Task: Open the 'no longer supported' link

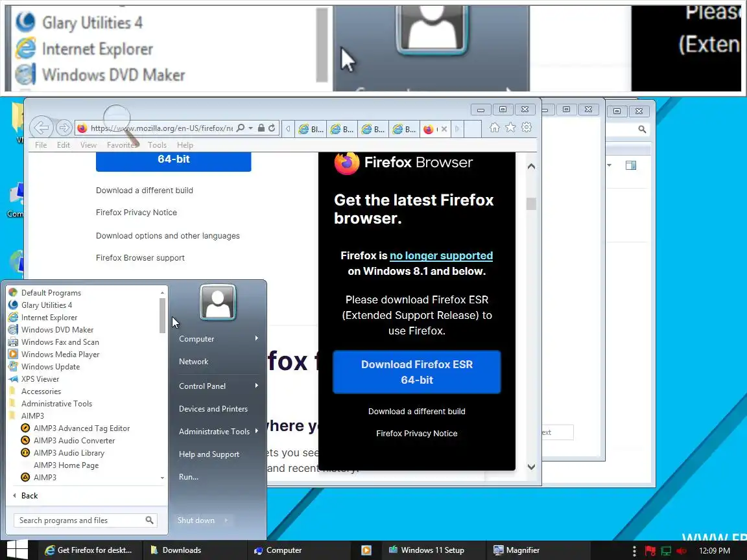Action: click(441, 256)
